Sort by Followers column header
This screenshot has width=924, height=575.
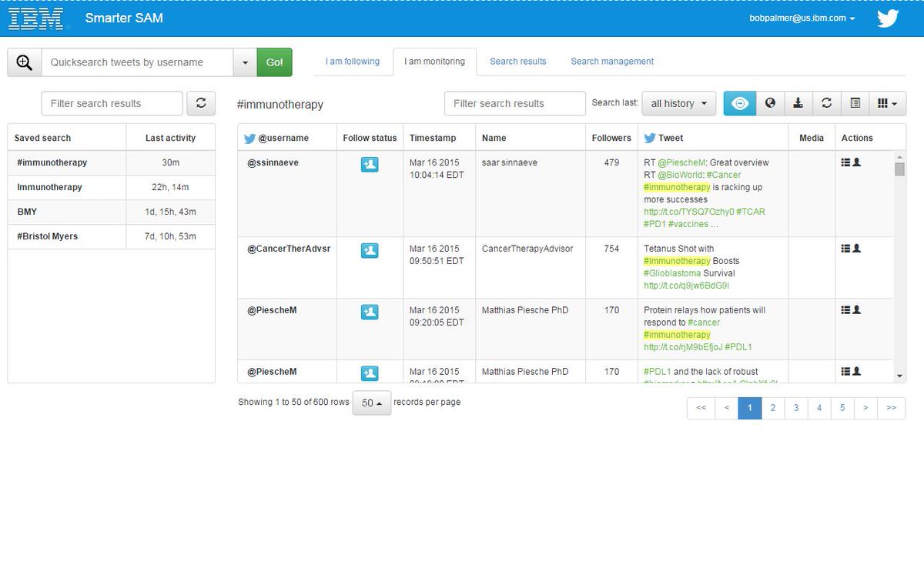tap(611, 138)
